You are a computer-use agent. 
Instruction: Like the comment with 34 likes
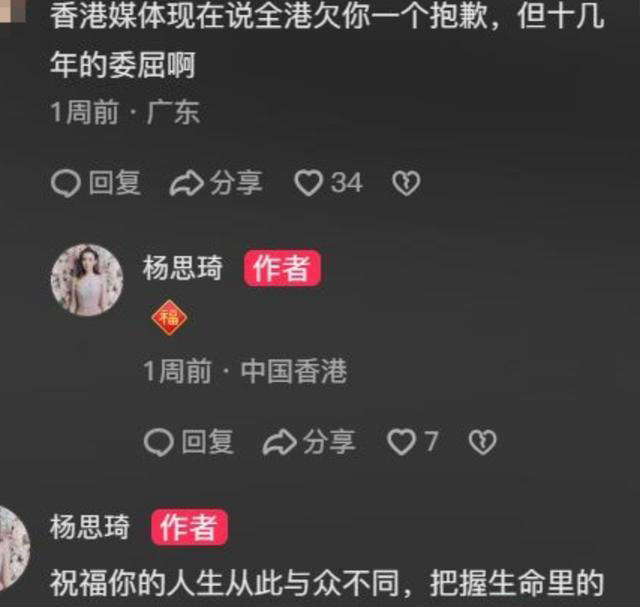[309, 183]
